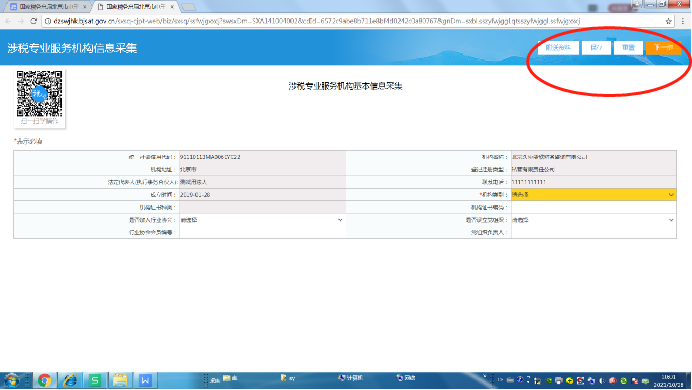Click the 网络 toolbar item on taskbar
692x390 pixels.
(406, 378)
